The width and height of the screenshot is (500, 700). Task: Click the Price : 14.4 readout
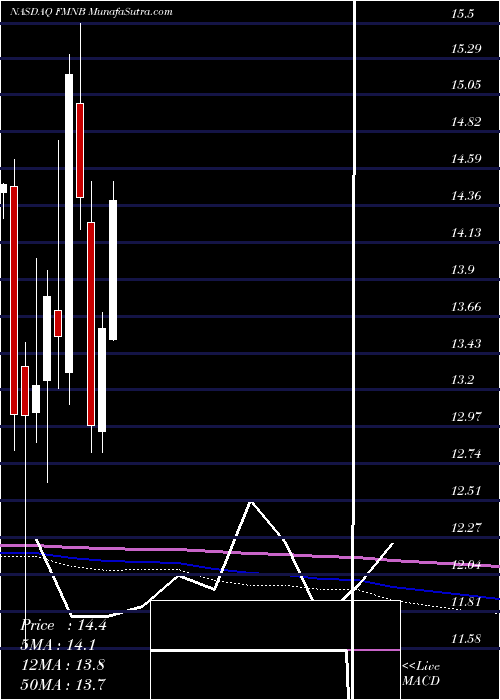(x=63, y=625)
